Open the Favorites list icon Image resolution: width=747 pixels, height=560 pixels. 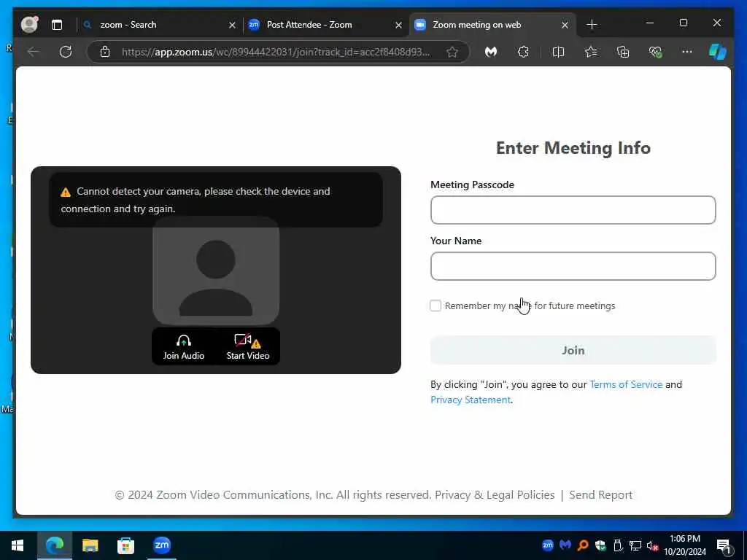point(591,52)
